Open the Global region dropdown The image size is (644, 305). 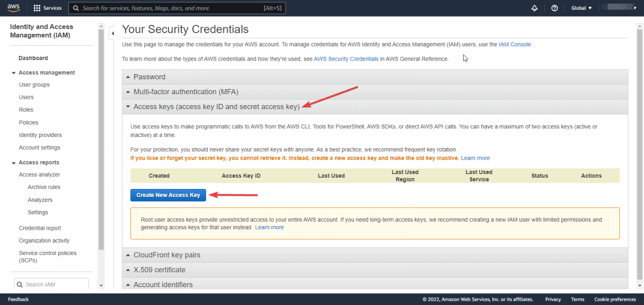pyautogui.click(x=581, y=8)
